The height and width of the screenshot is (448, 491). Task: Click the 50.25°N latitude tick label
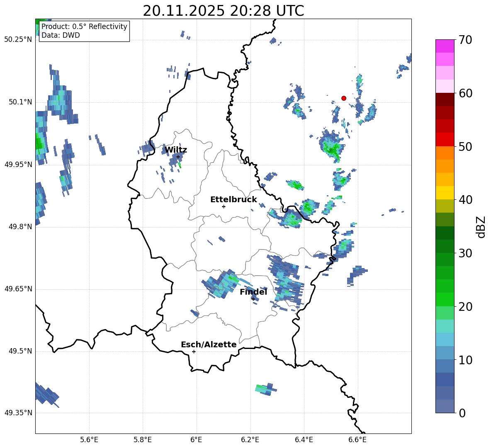point(18,40)
